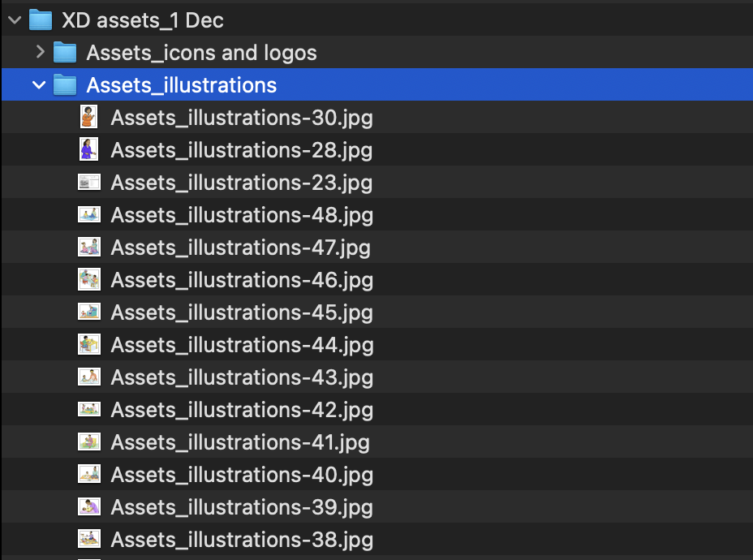This screenshot has width=753, height=560.
Task: Expand the Assets_icons and logos folder
Action: pos(39,53)
